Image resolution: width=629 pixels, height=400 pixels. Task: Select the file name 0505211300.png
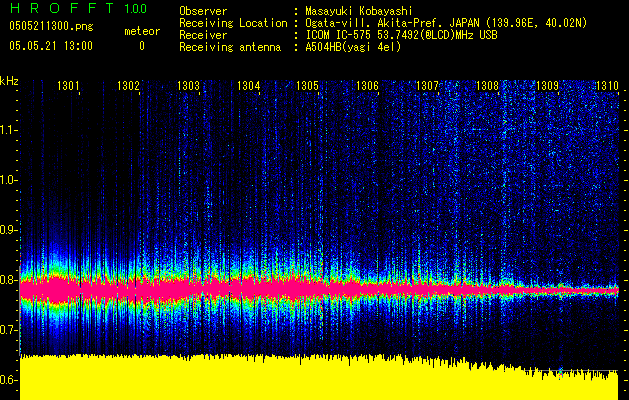[x=51, y=27]
